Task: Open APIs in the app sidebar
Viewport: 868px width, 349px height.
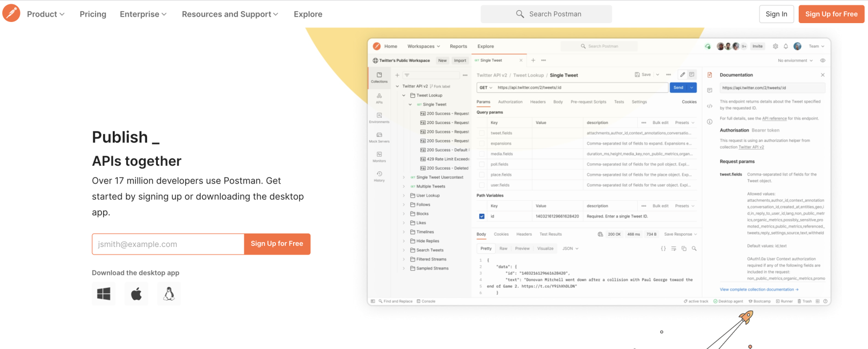Action: point(379,98)
